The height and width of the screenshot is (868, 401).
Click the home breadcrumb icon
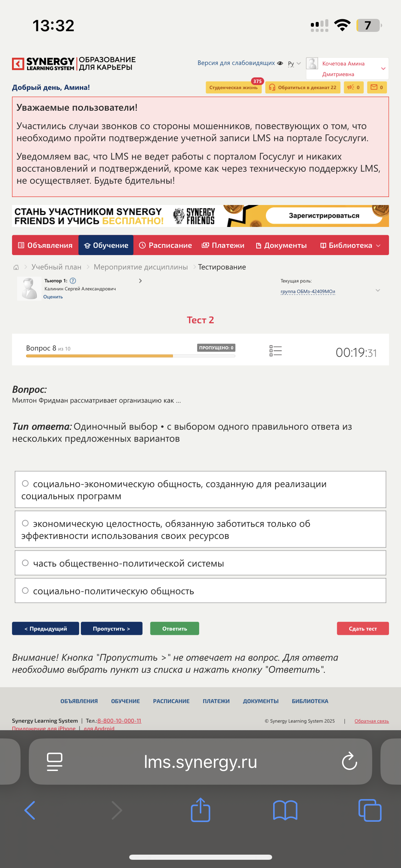pyautogui.click(x=16, y=267)
